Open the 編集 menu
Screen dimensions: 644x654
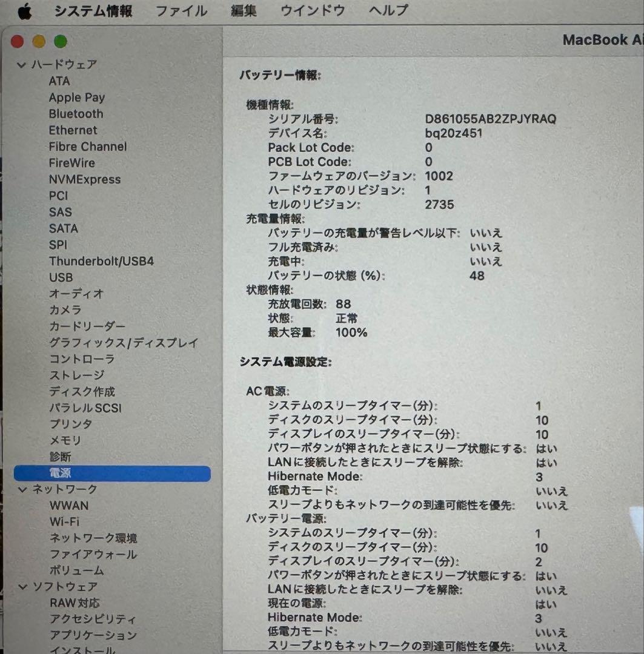(244, 10)
